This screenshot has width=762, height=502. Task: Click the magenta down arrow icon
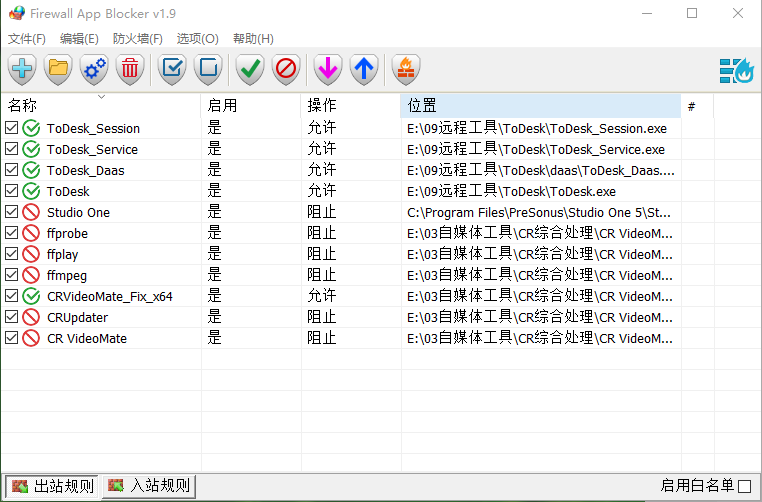tap(328, 69)
